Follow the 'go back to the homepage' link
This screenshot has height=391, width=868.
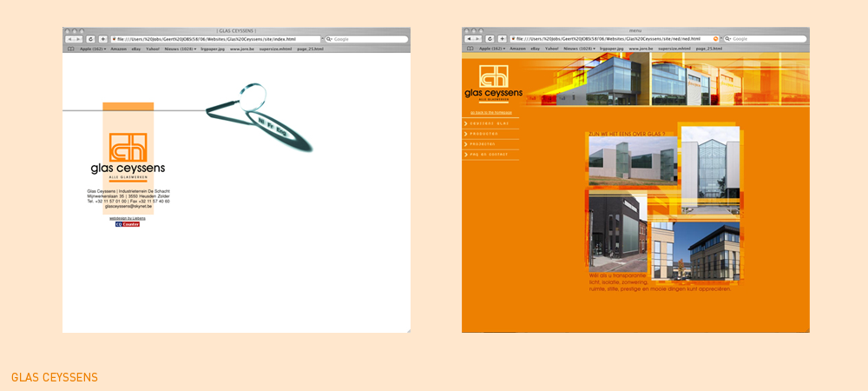[491, 112]
